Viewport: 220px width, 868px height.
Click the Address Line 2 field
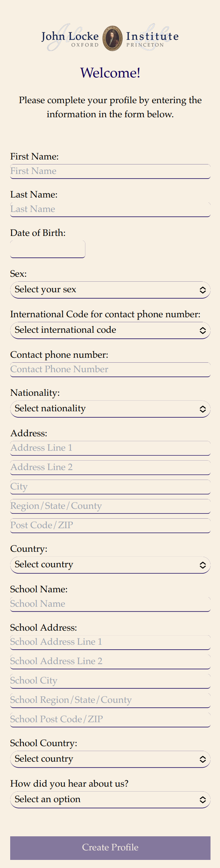point(110,467)
